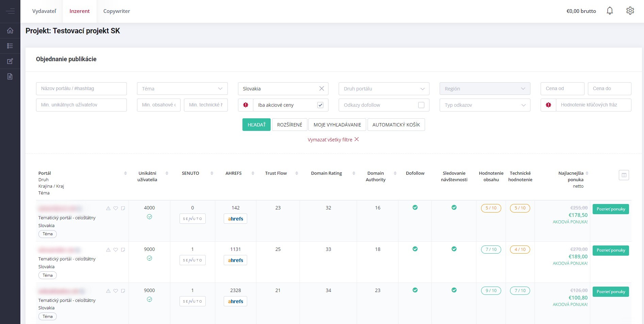Click the €0,00 brutto balance
This screenshot has height=324, width=644.
coord(581,11)
